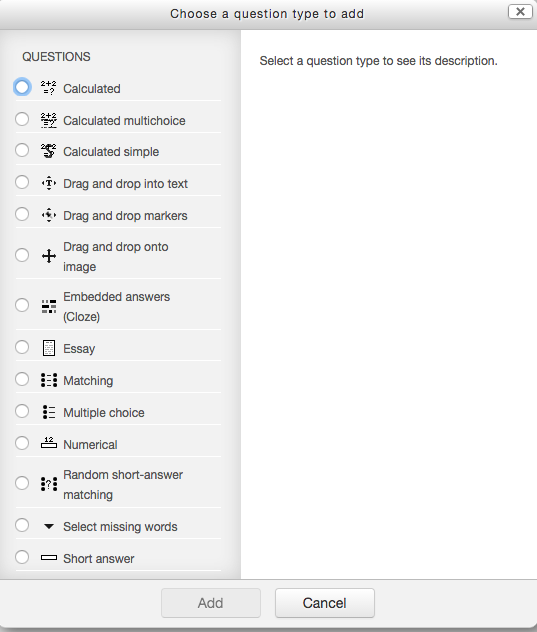
Task: Click the Essay page icon
Action: pyautogui.click(x=49, y=348)
